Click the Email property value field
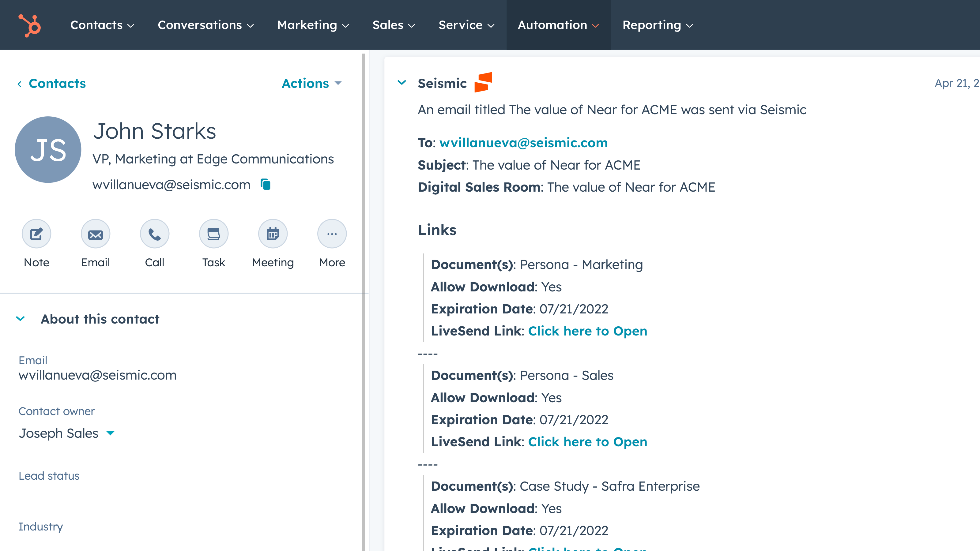Image resolution: width=980 pixels, height=551 pixels. 97,375
